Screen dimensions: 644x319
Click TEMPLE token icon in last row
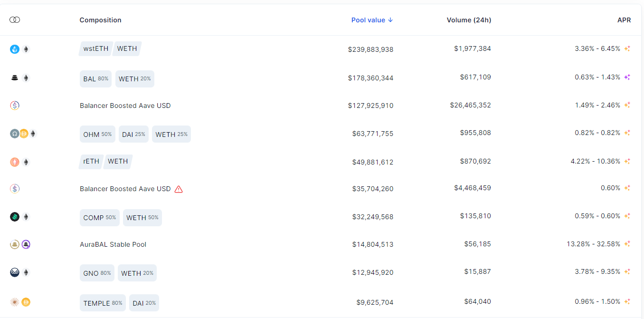pyautogui.click(x=15, y=301)
